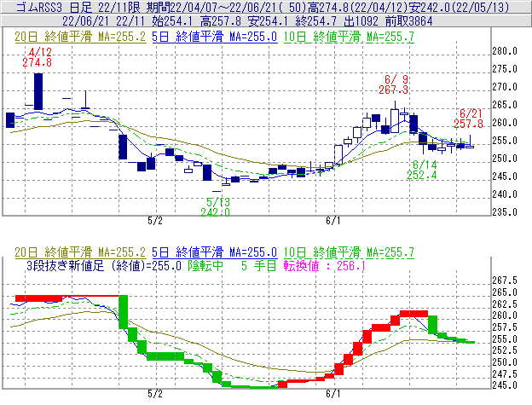
Task: Click the 20日 終値平滑 MA=255.2 legend in the upper chart
Action: click(x=80, y=37)
